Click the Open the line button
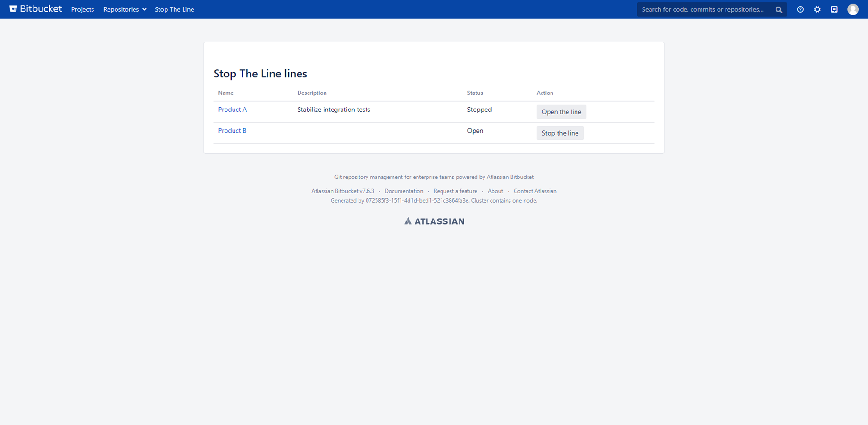This screenshot has height=425, width=868. (561, 112)
